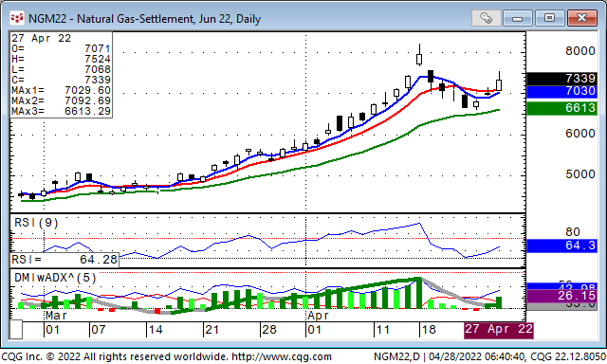Click the NGM22,D timestamp status text
The height and width of the screenshot is (364, 607).
pos(489,356)
